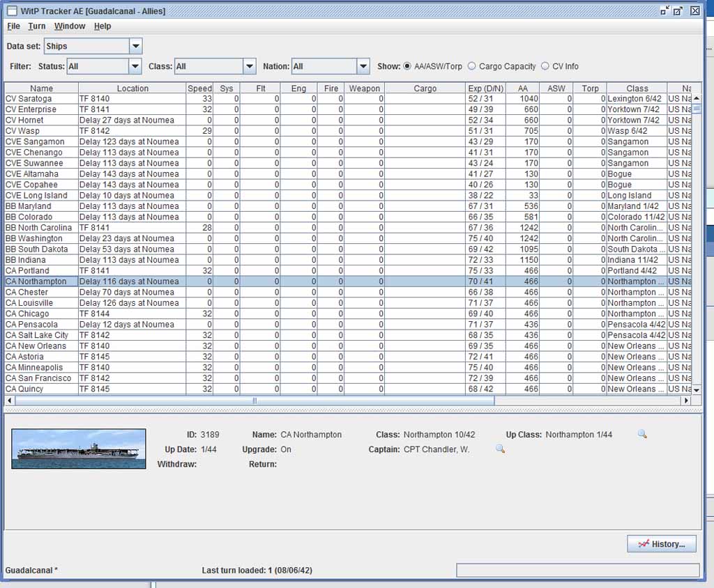Image resolution: width=714 pixels, height=588 pixels.
Task: Select the CA Astoria row
Action: pyautogui.click(x=348, y=357)
